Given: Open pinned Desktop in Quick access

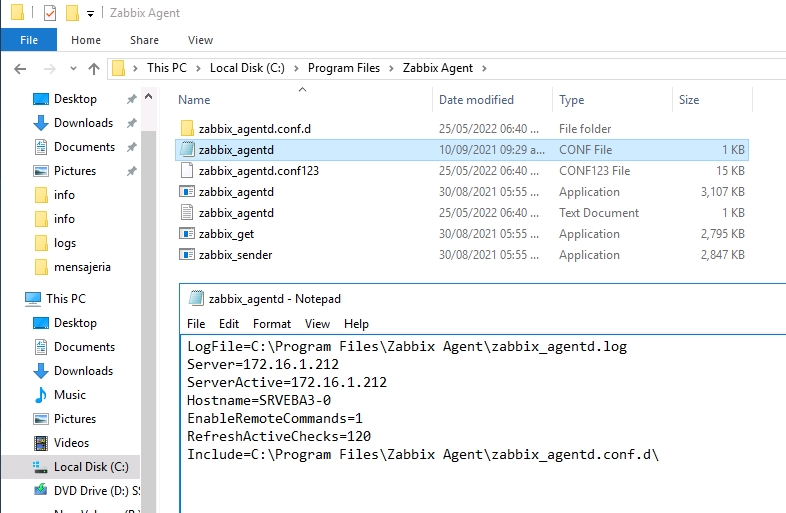Looking at the screenshot, I should 75,99.
